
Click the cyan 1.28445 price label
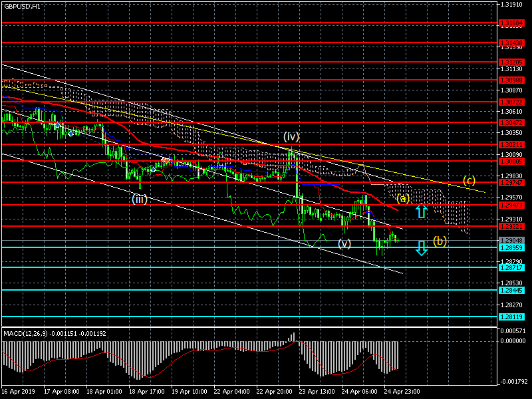tap(511, 290)
